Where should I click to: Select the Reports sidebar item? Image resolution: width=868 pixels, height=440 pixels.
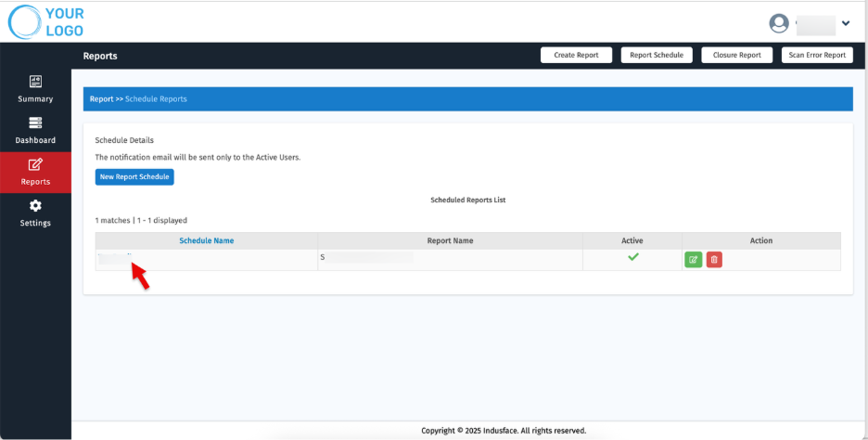35,173
